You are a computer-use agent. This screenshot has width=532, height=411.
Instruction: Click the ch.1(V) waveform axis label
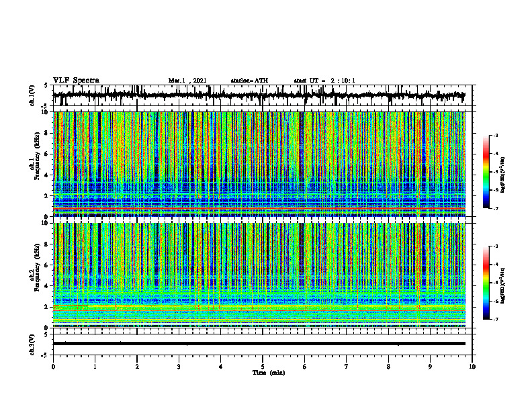(32, 95)
